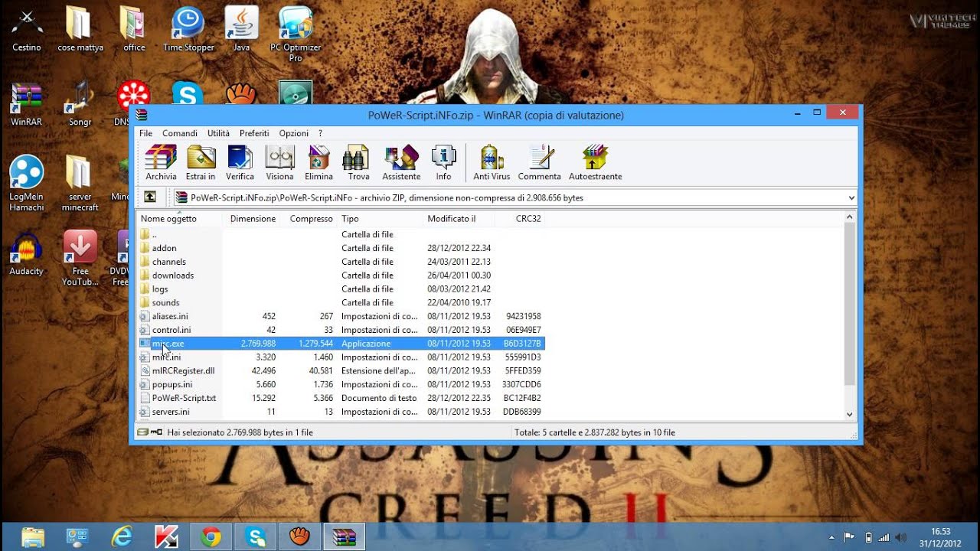Go up one folder level button

tap(150, 197)
